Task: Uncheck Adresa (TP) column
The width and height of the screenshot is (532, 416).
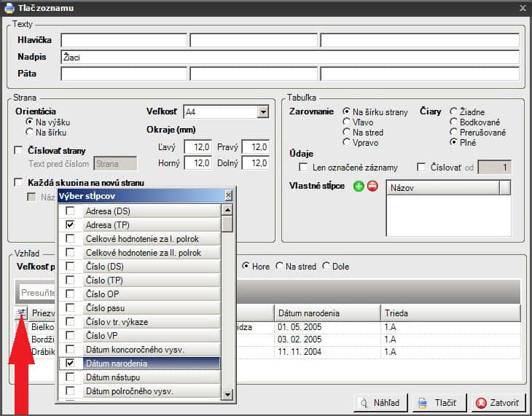Action: coord(70,224)
